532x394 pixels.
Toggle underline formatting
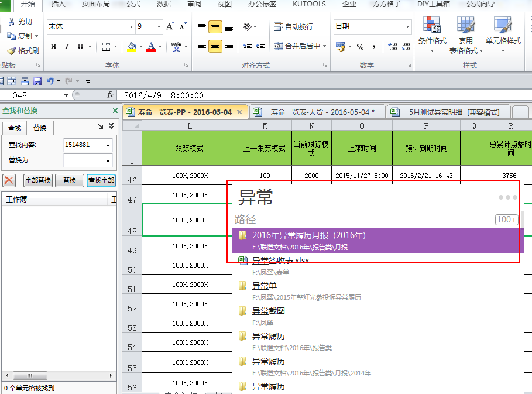click(x=80, y=47)
